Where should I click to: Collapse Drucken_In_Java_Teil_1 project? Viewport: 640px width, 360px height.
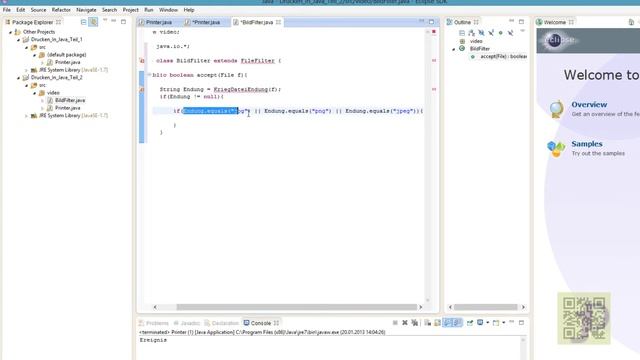coord(18,40)
